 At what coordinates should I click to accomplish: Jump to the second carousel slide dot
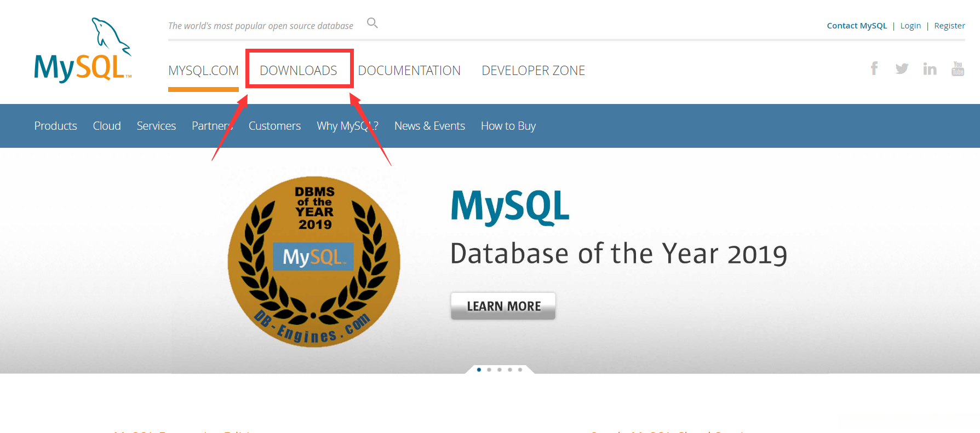tap(489, 370)
